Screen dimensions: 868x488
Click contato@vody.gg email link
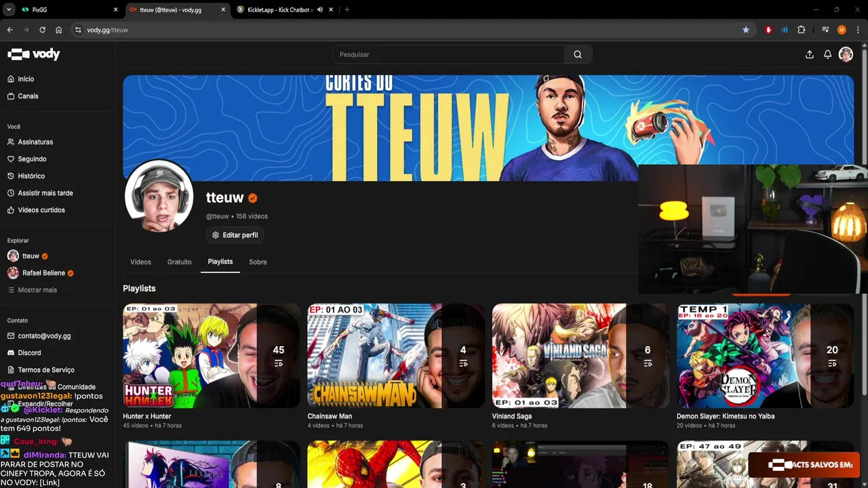(39, 336)
